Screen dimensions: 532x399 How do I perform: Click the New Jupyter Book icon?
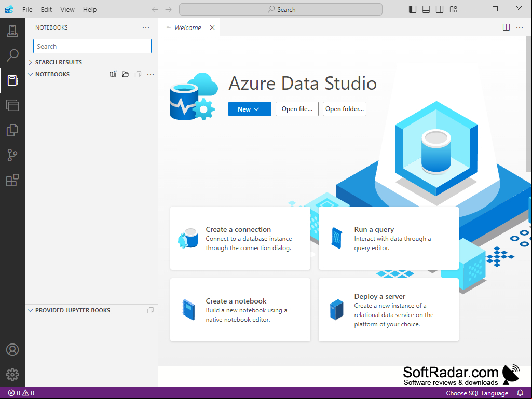point(113,74)
